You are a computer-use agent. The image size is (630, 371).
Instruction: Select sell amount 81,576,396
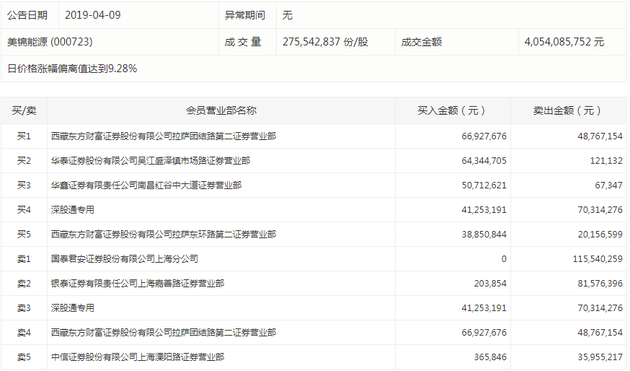(x=600, y=283)
